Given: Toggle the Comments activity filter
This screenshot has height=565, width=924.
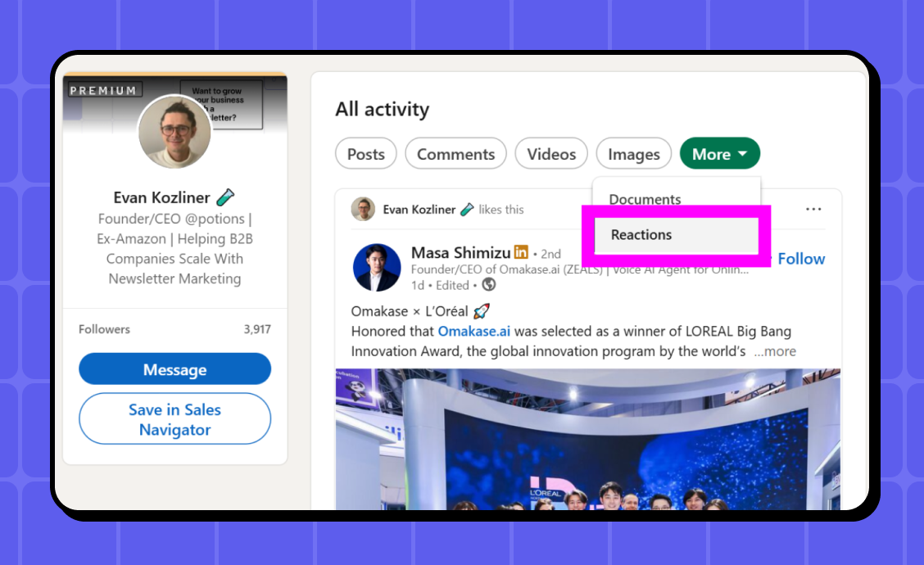Looking at the screenshot, I should pos(455,153).
